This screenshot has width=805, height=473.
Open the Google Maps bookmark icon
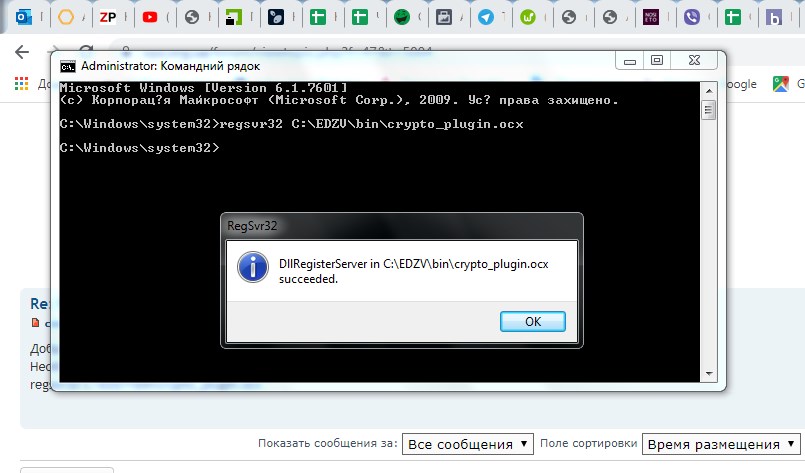781,85
